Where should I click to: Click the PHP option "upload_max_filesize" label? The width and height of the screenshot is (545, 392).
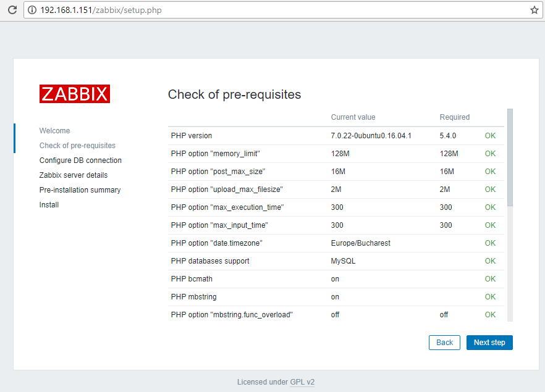click(x=227, y=190)
